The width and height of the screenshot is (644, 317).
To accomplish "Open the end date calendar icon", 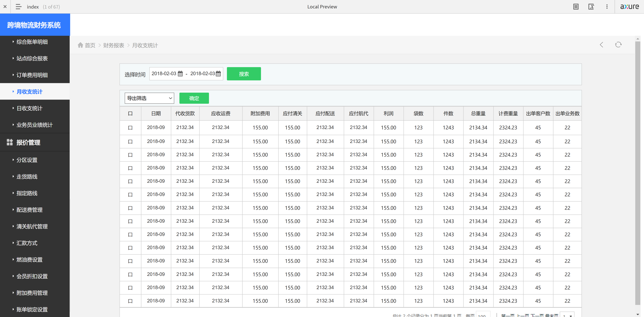I will coord(218,74).
